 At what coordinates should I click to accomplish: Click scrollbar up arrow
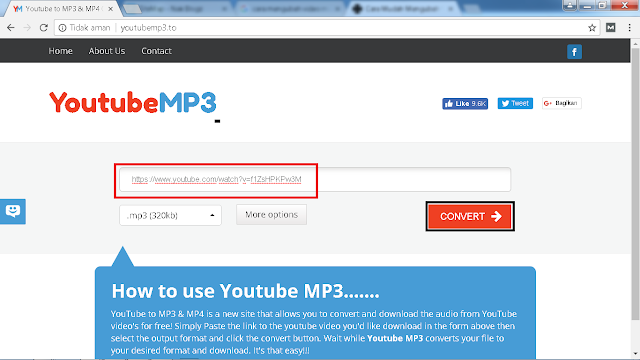coord(635,43)
